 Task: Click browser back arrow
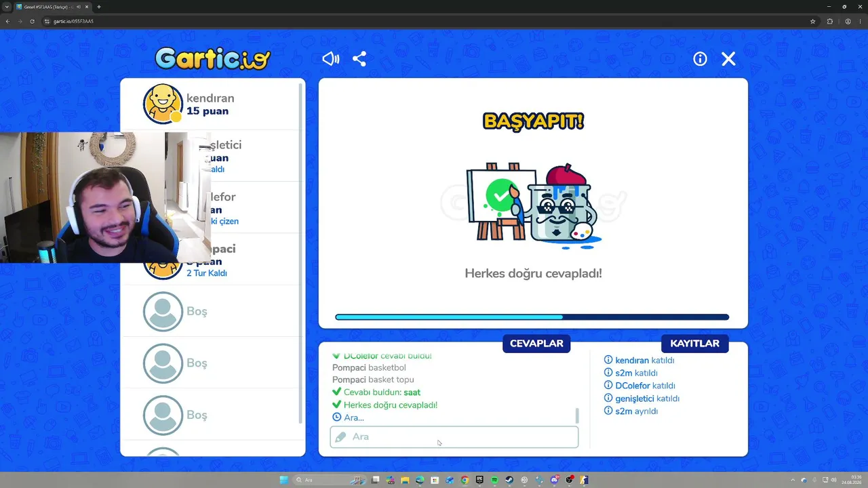point(7,21)
